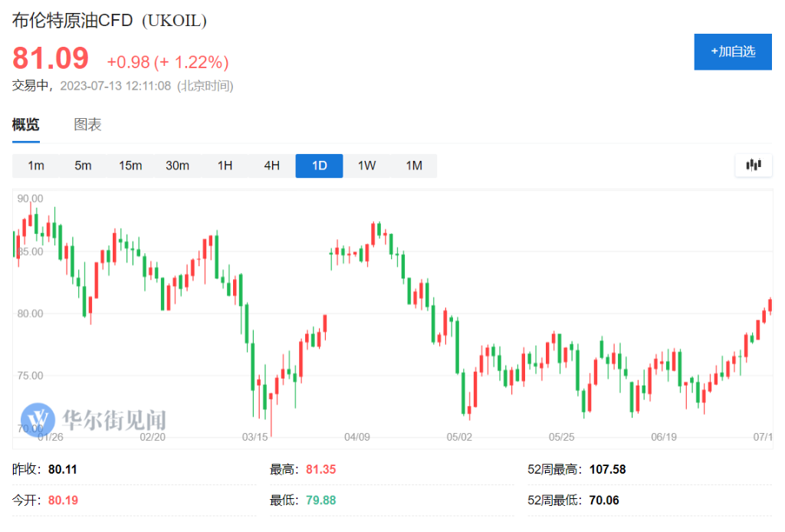Change chart to 1W weekly view
Viewport: 785px width, 532px height.
pyautogui.click(x=366, y=166)
